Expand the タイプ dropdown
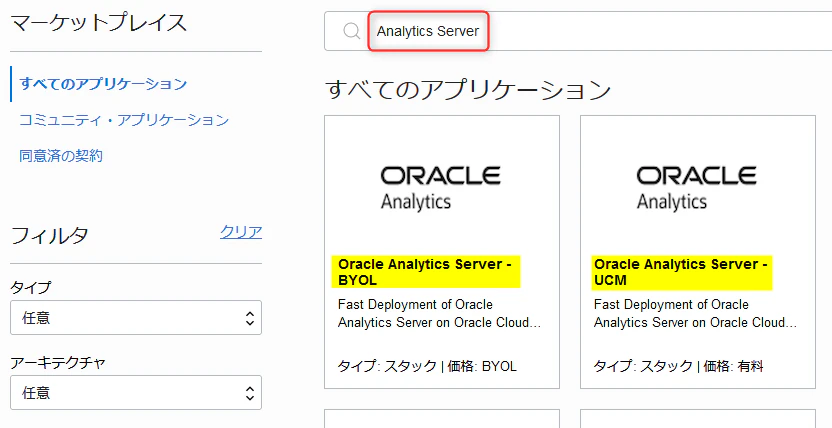Viewport: 832px width, 428px height. click(x=136, y=318)
